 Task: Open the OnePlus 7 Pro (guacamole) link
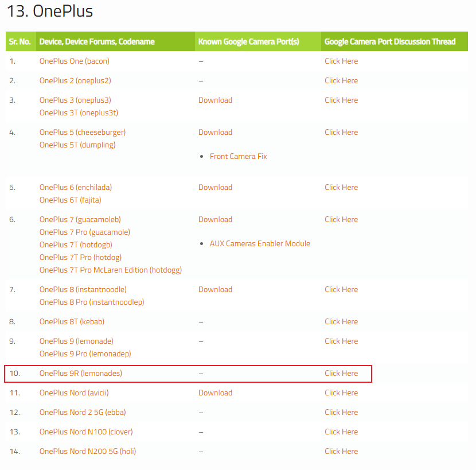85,232
